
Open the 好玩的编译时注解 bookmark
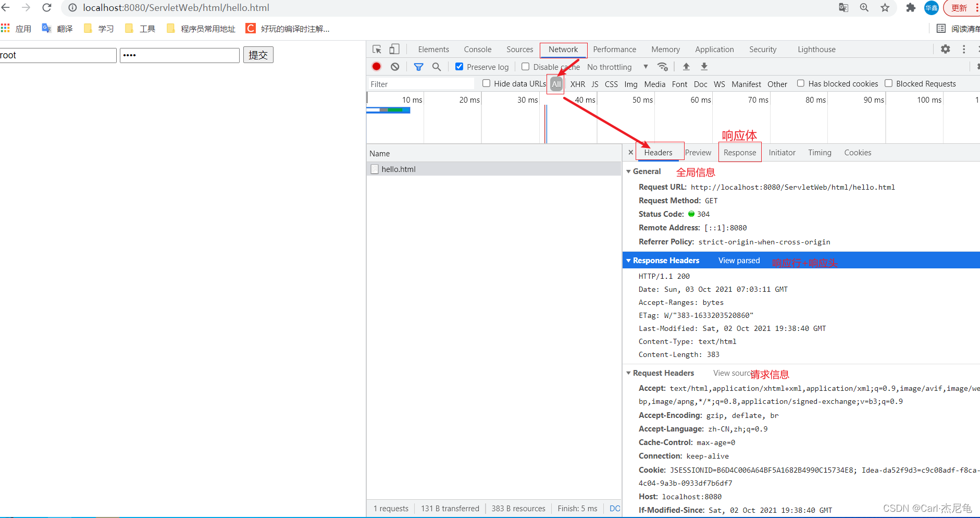[288, 28]
